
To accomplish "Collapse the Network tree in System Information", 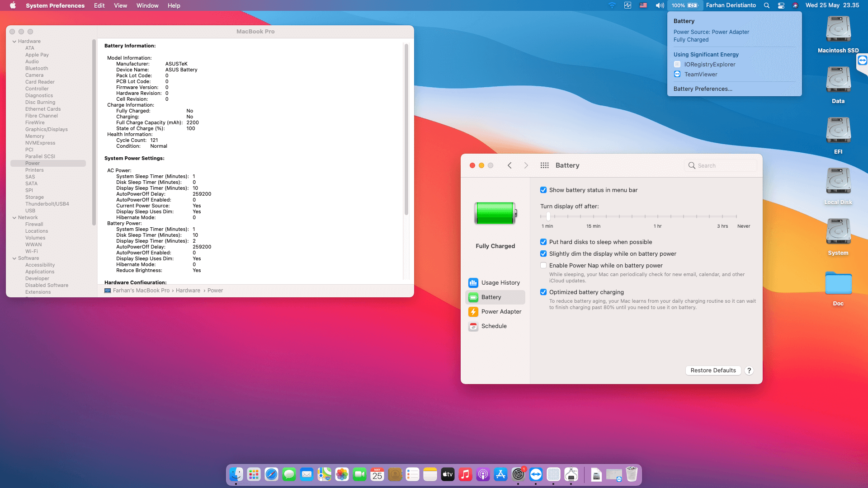I will click(x=15, y=217).
